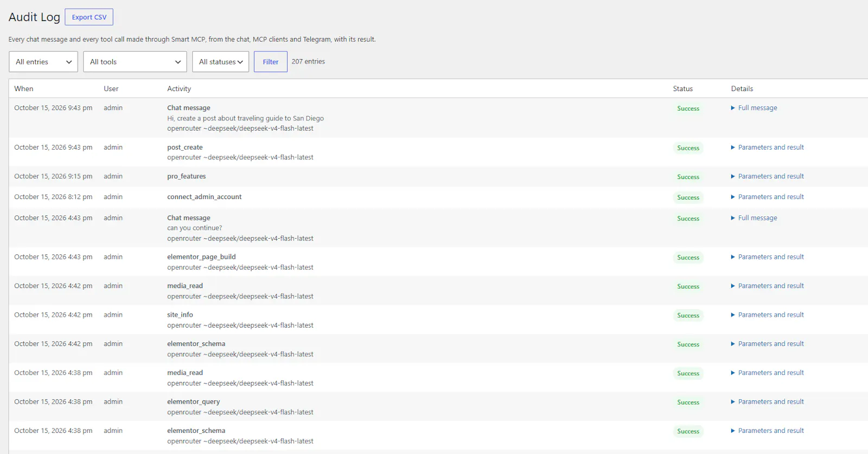Click the 'Details' column header
The height and width of the screenshot is (454, 868).
click(742, 88)
